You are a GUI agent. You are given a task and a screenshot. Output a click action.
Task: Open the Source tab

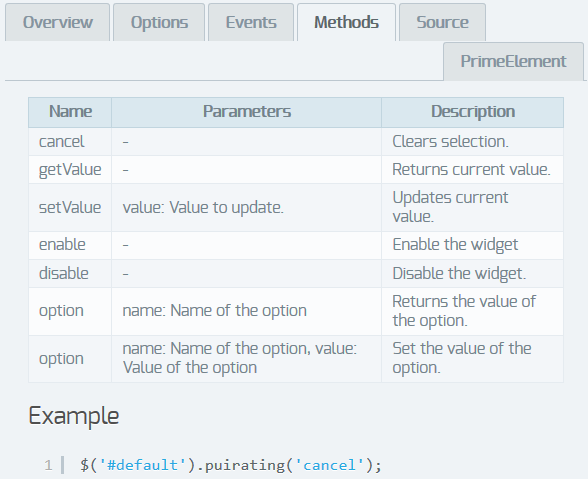pos(442,22)
